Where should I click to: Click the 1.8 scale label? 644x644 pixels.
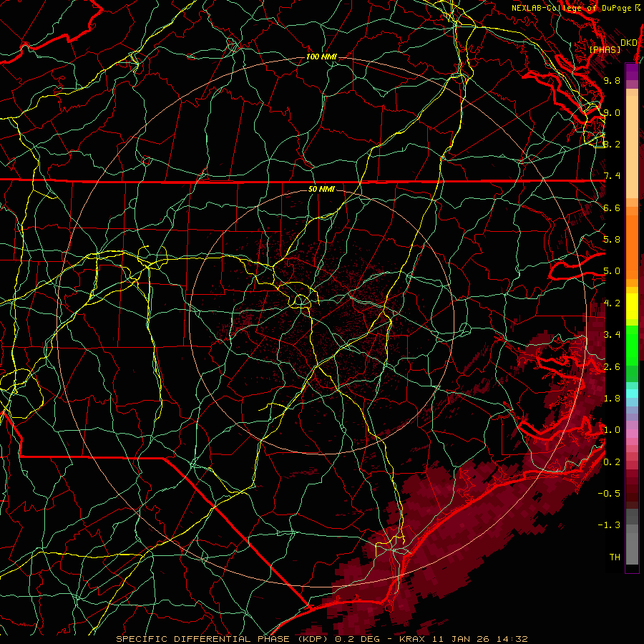pos(612,399)
